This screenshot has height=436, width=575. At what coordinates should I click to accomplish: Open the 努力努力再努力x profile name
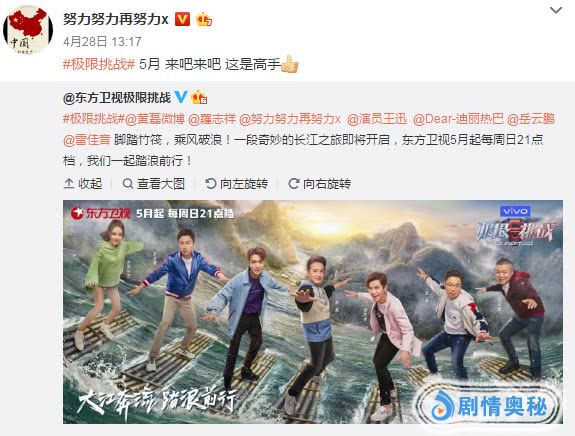click(116, 19)
